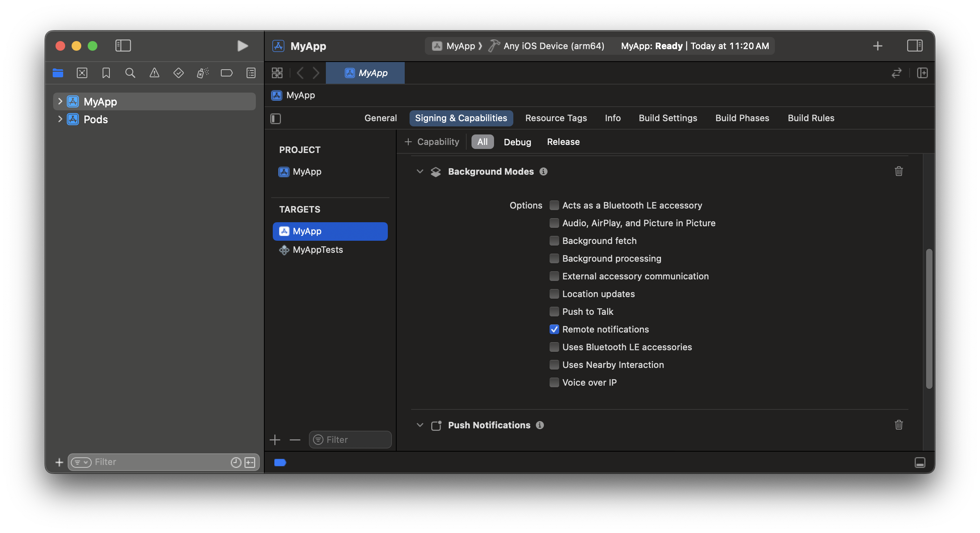Viewport: 980px width, 533px height.
Task: Open the Bookmark navigator icon
Action: pos(106,73)
